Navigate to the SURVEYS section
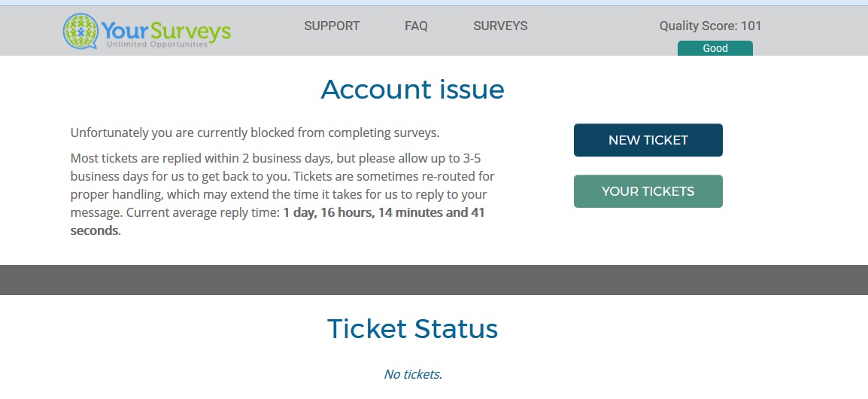 click(500, 26)
